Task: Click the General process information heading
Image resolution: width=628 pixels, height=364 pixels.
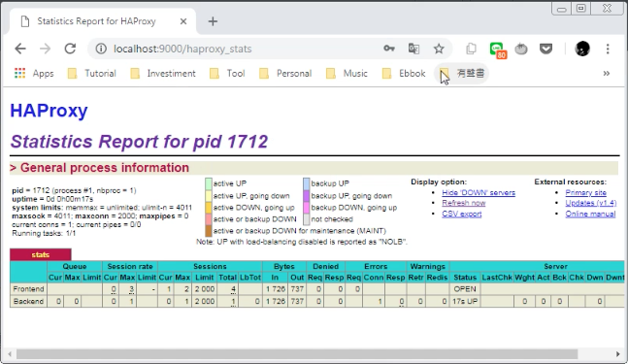Action: pos(105,168)
